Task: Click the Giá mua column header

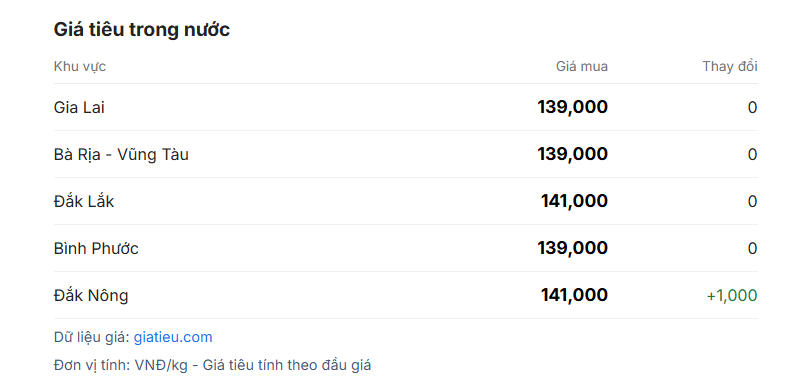Action: [x=581, y=67]
